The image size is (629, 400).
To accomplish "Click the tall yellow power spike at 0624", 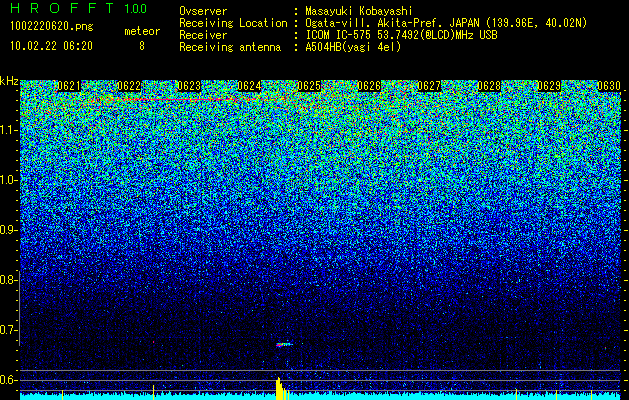I will [x=278, y=388].
